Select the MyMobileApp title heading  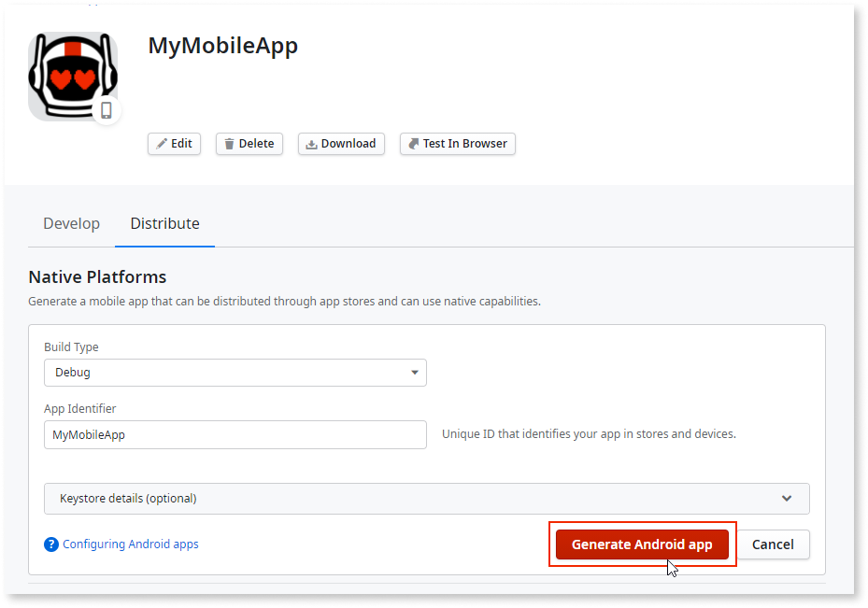(222, 45)
